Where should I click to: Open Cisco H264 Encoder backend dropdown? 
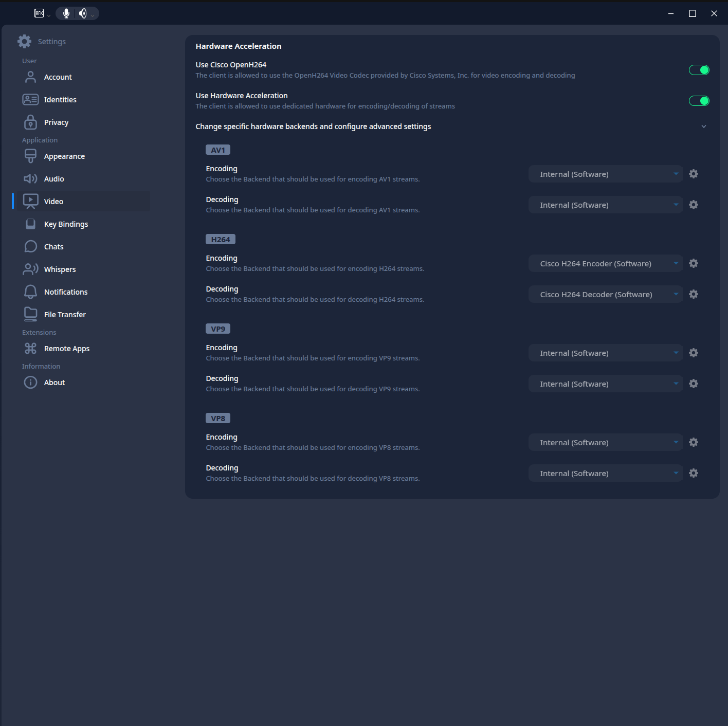[605, 264]
